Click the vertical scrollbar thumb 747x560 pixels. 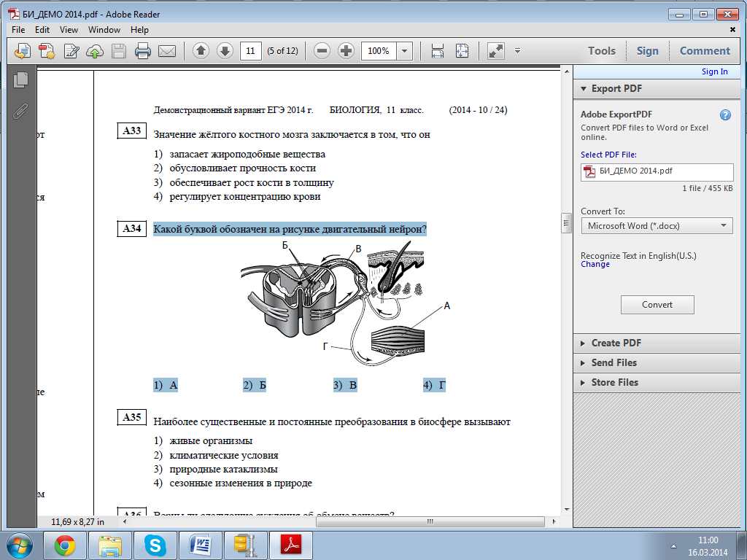(x=566, y=223)
